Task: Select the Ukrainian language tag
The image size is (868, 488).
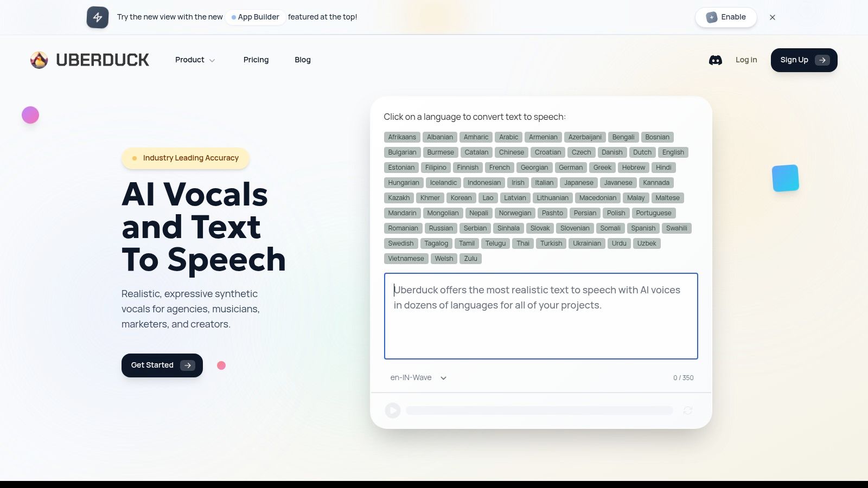Action: (x=587, y=243)
